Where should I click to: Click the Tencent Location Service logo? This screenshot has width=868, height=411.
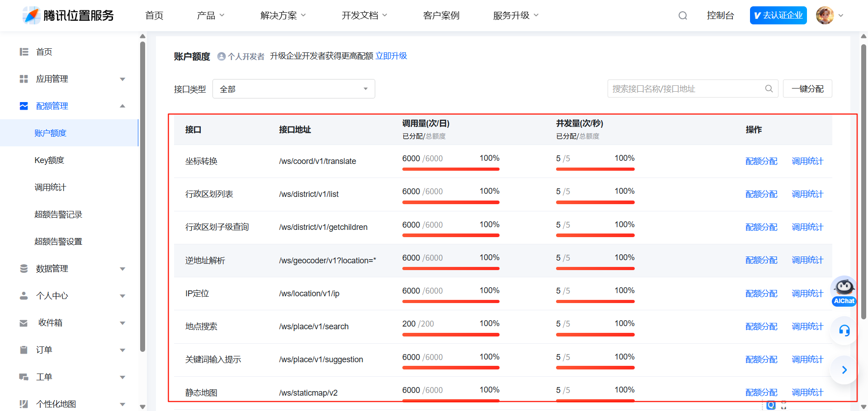pyautogui.click(x=68, y=15)
